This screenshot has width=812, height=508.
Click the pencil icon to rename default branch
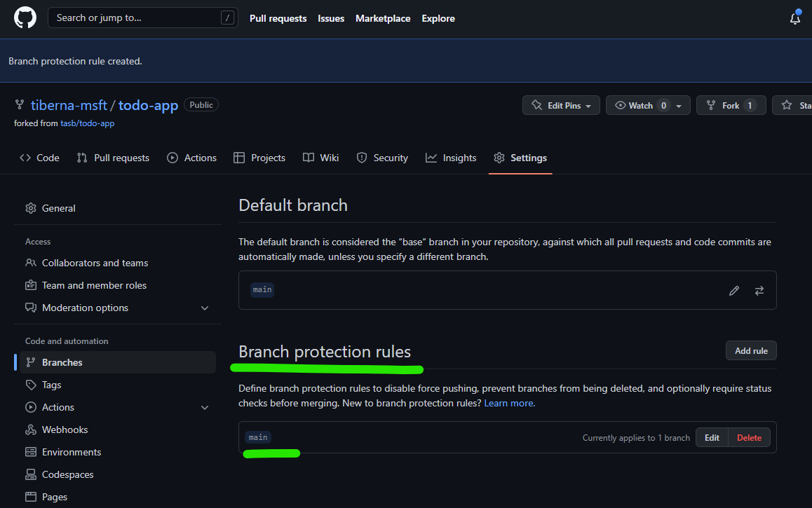[x=734, y=290]
